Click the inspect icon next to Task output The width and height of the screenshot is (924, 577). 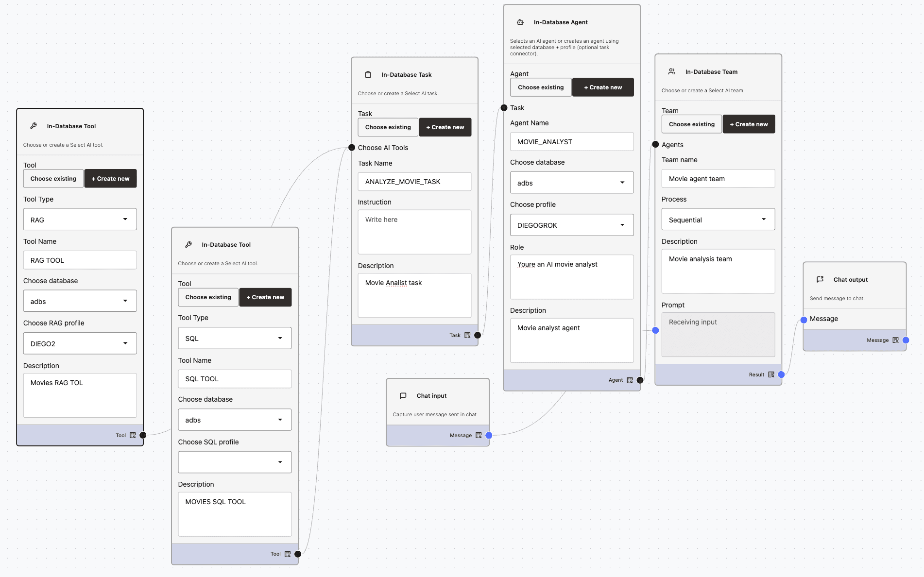(x=467, y=335)
